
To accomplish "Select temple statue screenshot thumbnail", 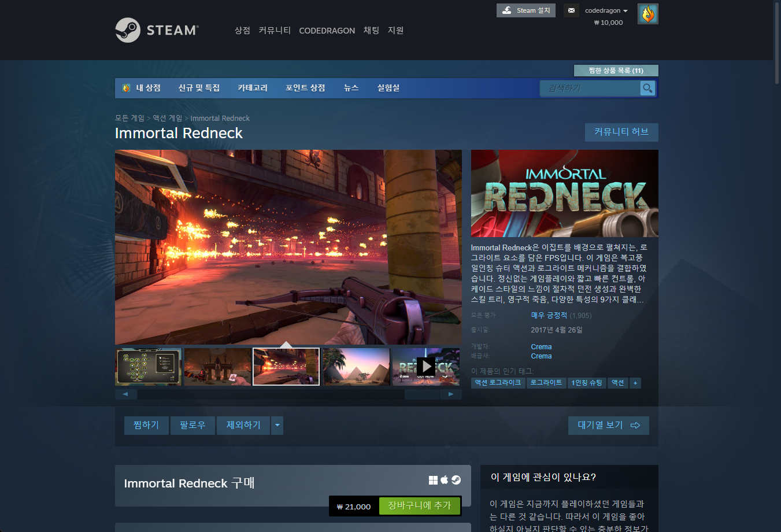I will (x=217, y=367).
